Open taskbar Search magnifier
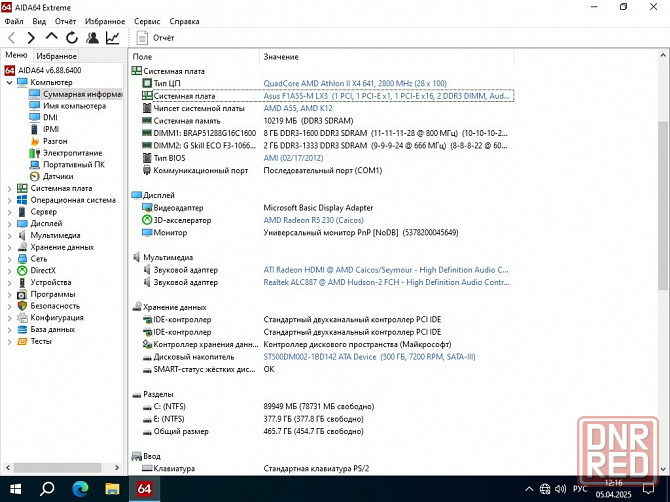 tap(47, 489)
